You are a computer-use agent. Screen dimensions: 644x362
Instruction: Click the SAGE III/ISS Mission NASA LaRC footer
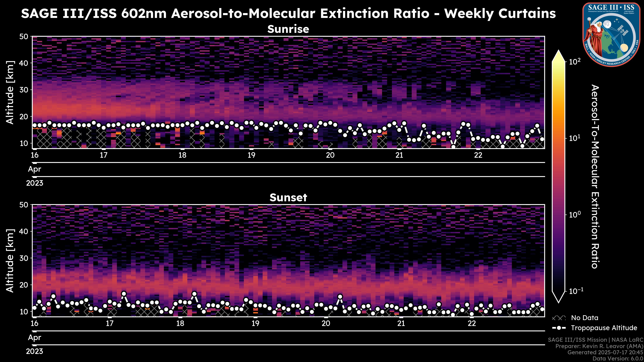pos(596,340)
